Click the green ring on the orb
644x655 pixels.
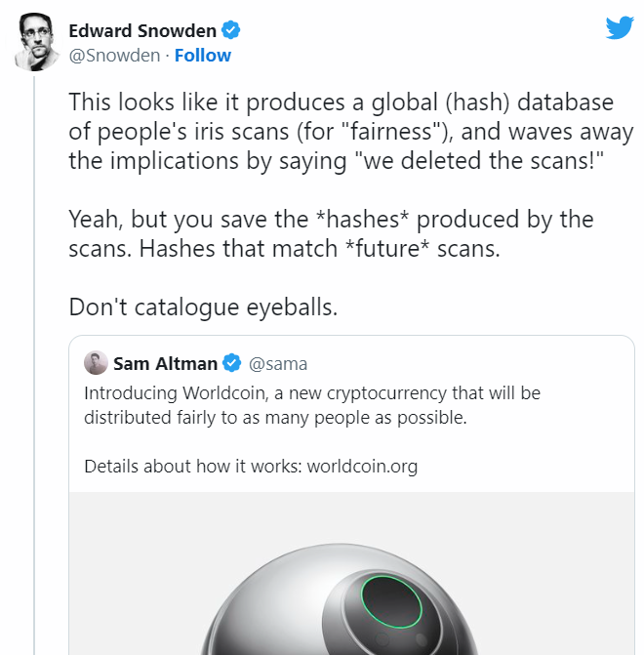[390, 602]
